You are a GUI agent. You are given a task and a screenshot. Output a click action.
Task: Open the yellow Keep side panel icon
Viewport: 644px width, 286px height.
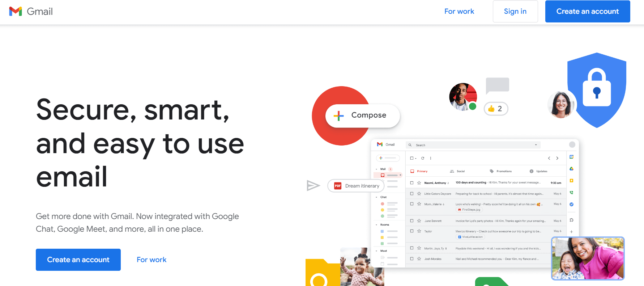click(572, 180)
